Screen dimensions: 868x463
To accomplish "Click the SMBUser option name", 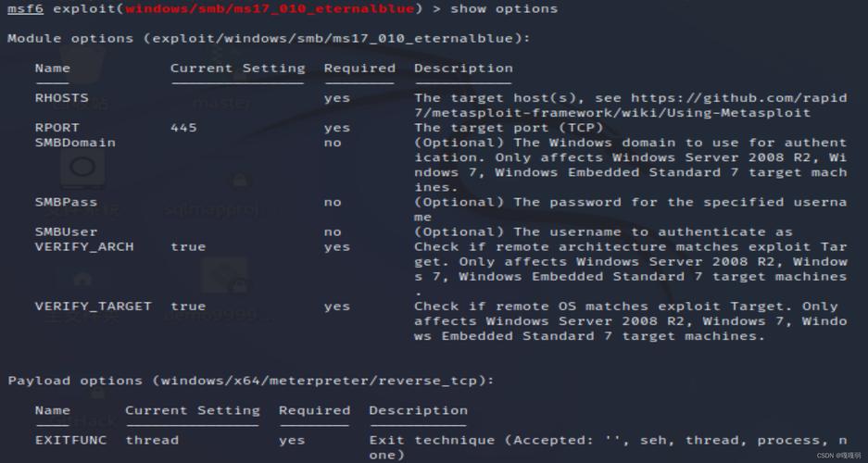I will pyautogui.click(x=66, y=231).
